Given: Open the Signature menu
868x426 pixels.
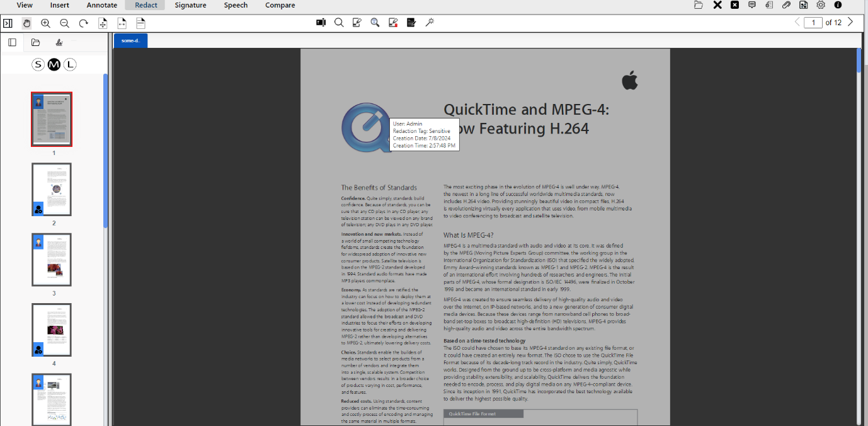Looking at the screenshot, I should point(190,5).
